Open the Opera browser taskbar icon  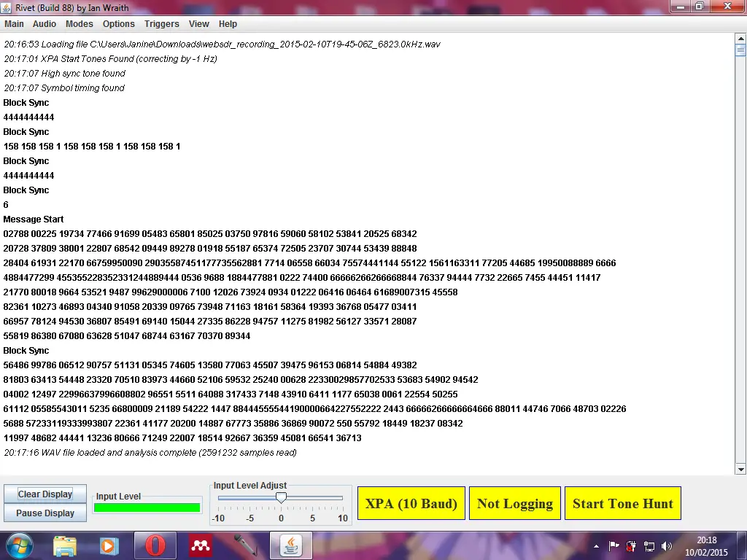155,545
